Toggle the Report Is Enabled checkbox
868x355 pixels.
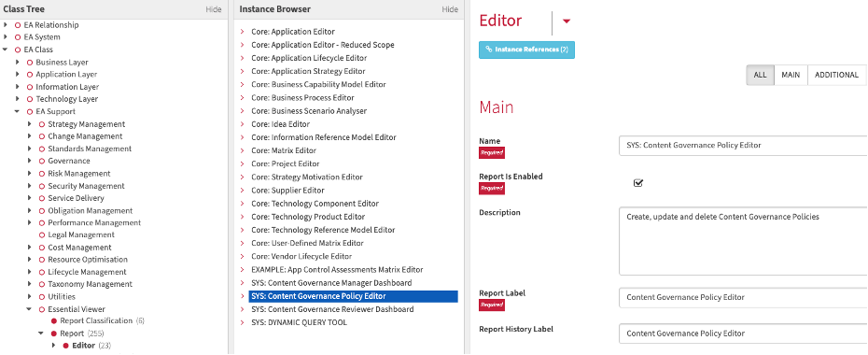[638, 183]
